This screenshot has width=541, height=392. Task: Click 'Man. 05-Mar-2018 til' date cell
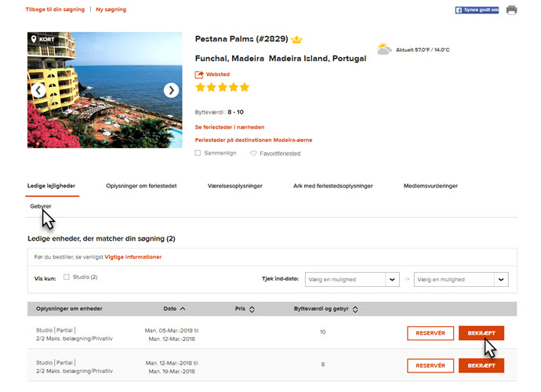point(172,331)
